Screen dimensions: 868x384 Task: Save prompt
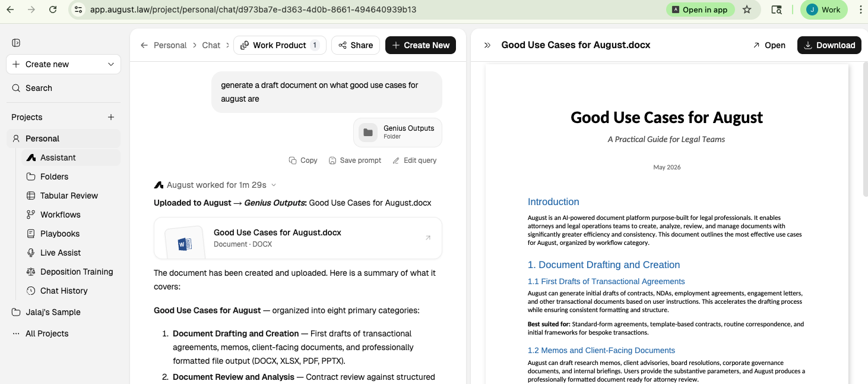(x=355, y=160)
